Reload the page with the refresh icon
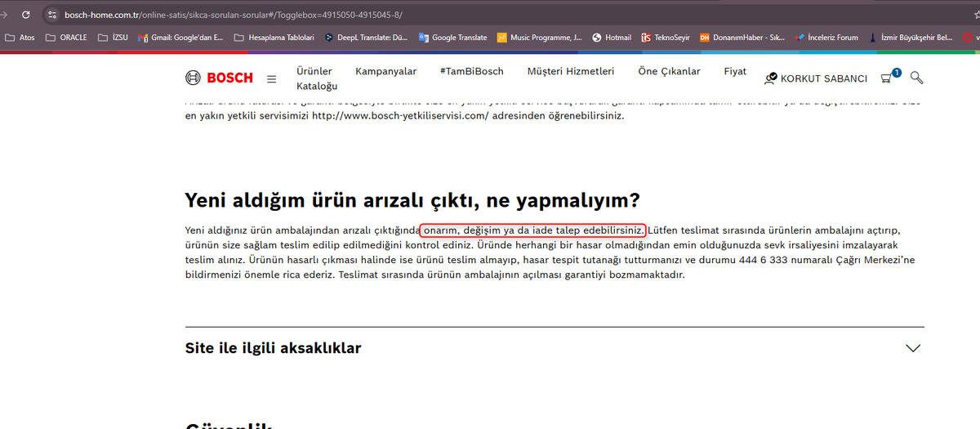This screenshot has height=429, width=980. coord(26,16)
